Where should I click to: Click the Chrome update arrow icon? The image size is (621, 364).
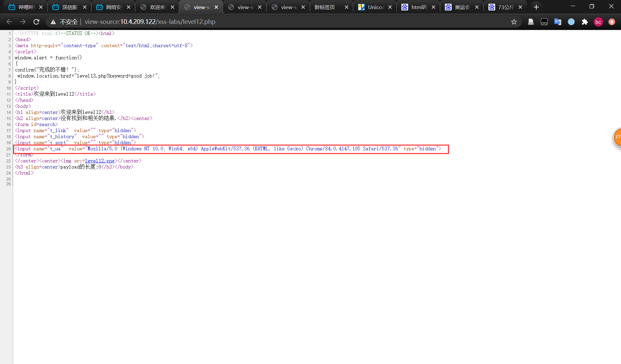pyautogui.click(x=612, y=22)
